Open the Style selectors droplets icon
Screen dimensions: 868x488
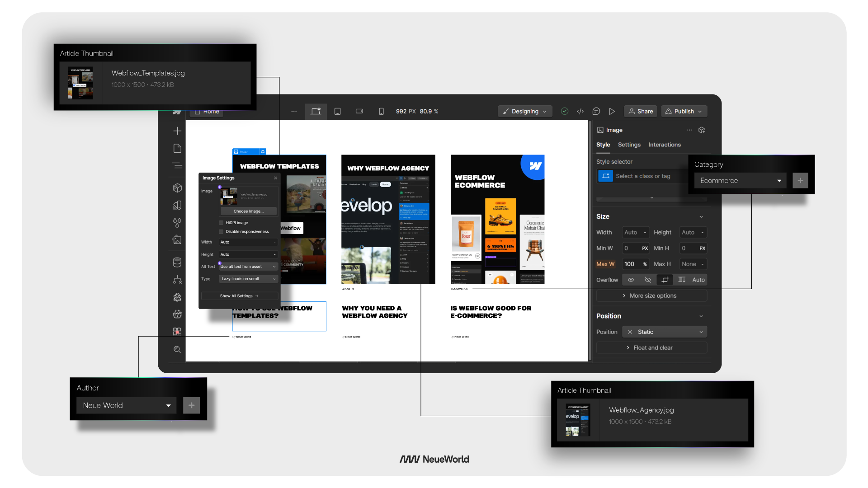pyautogui.click(x=177, y=222)
